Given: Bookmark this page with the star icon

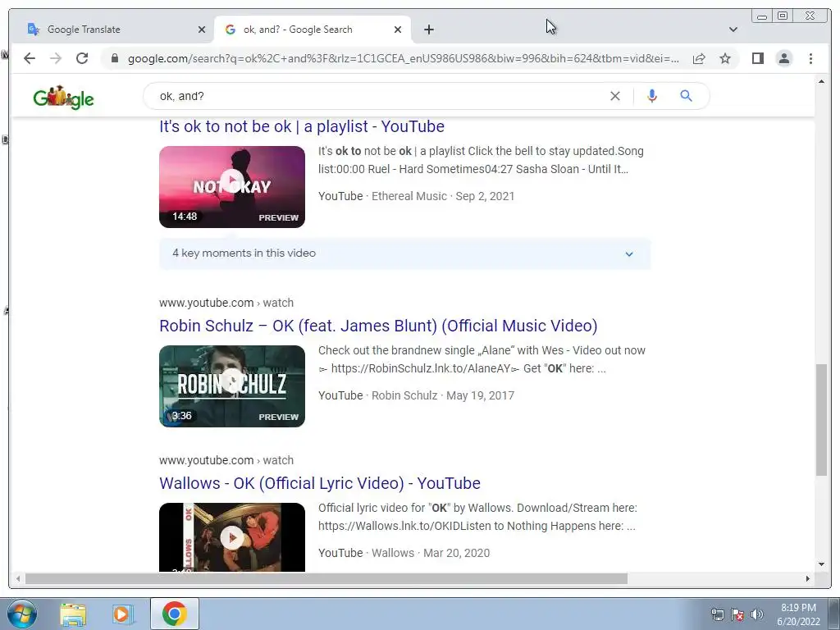Looking at the screenshot, I should coord(725,58).
